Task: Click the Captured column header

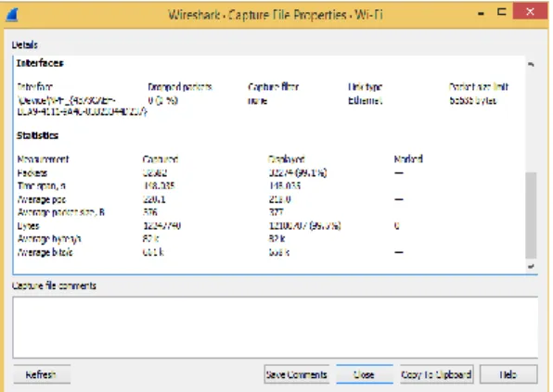Action: click(x=161, y=159)
